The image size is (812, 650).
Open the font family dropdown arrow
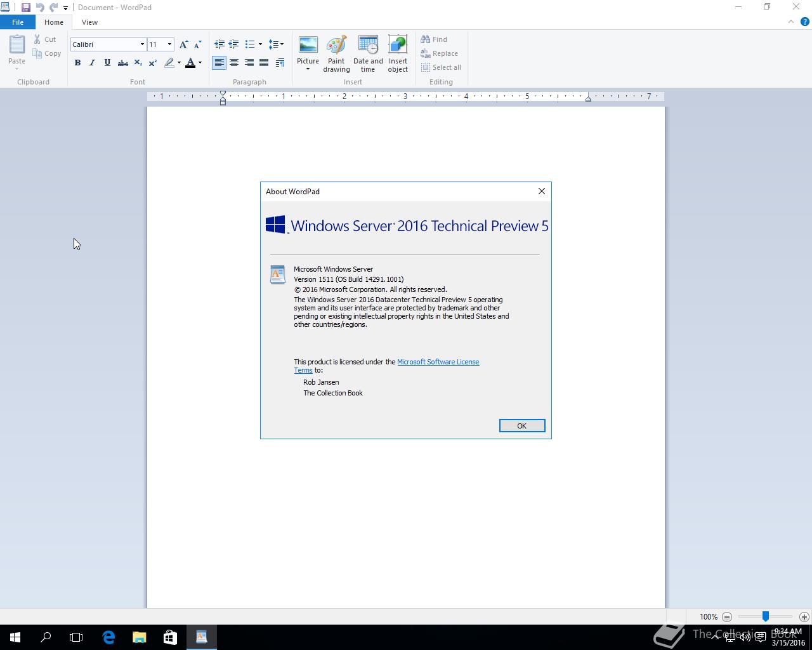[142, 44]
